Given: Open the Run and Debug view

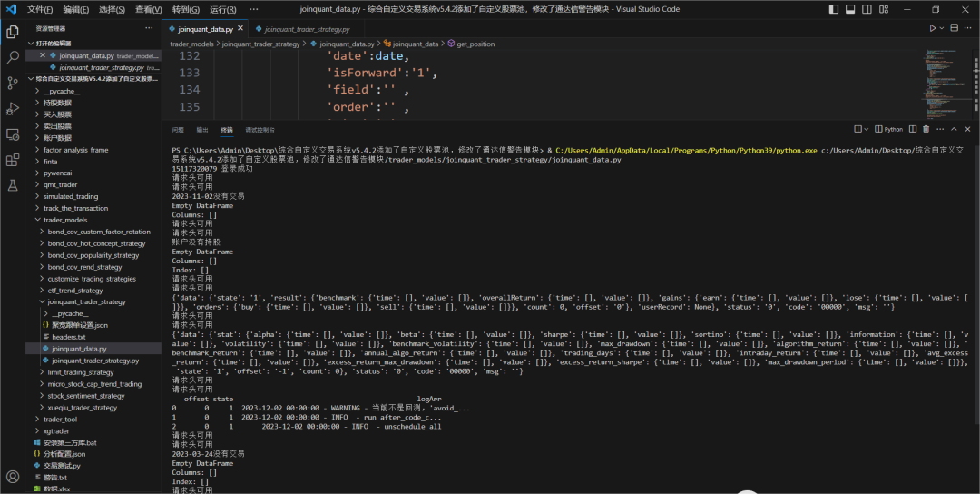Looking at the screenshot, I should pos(13,108).
